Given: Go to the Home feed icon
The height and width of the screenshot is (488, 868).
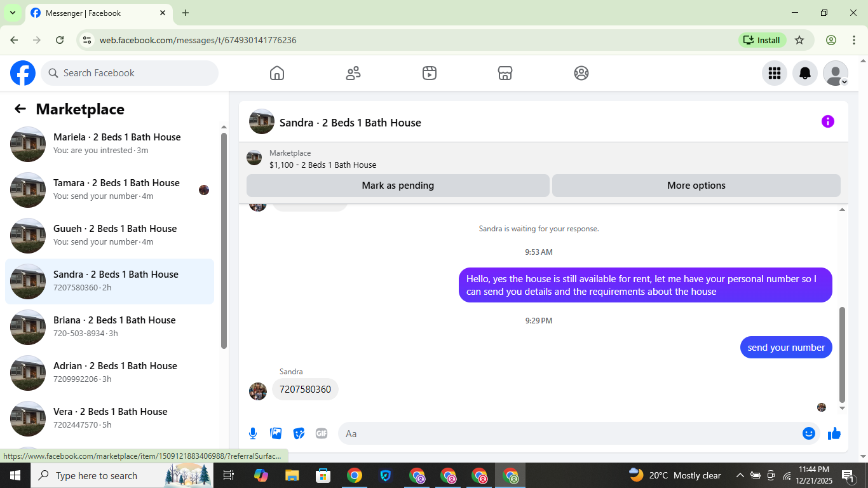Looking at the screenshot, I should click(x=277, y=73).
